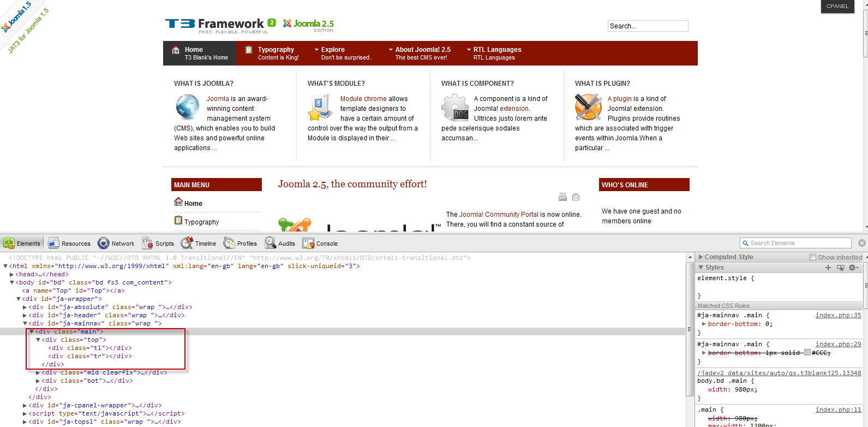The image size is (868, 427).
Task: Open the Joomla! Community Portal link
Action: 499,215
